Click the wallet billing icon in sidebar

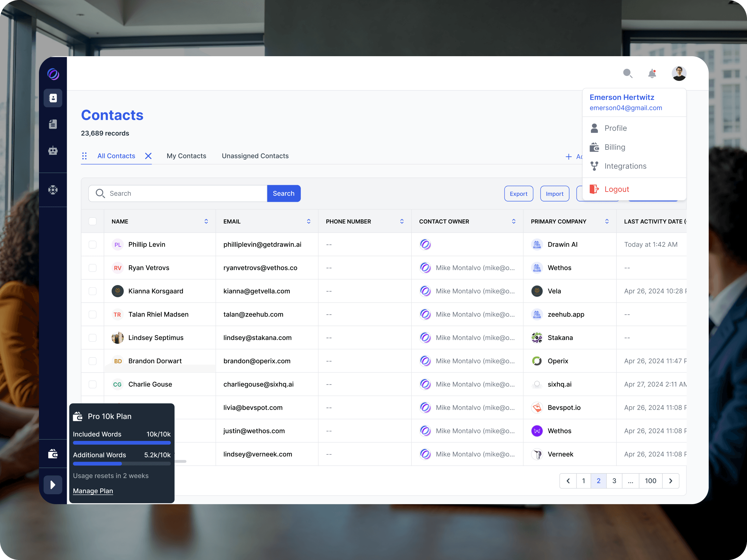(53, 454)
